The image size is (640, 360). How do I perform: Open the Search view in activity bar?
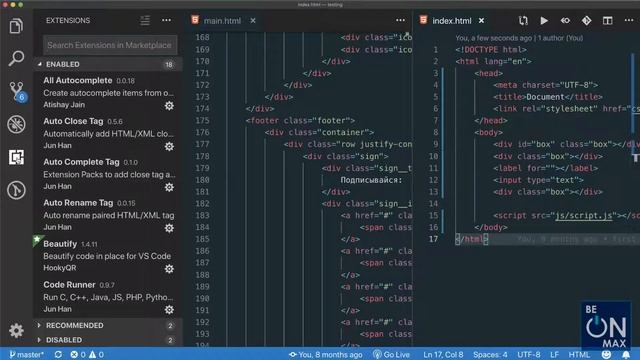click(x=16, y=58)
